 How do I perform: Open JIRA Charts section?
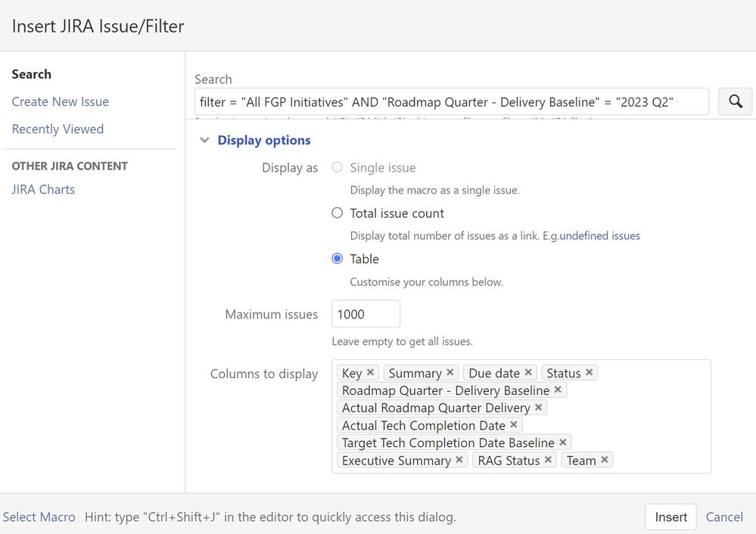pos(43,189)
